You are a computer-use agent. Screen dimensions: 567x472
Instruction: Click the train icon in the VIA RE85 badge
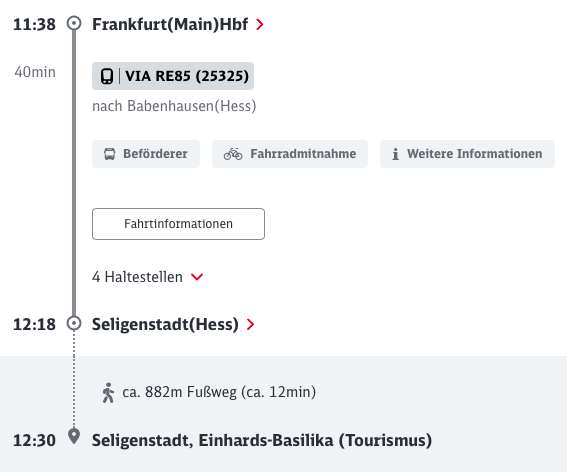[x=107, y=76]
